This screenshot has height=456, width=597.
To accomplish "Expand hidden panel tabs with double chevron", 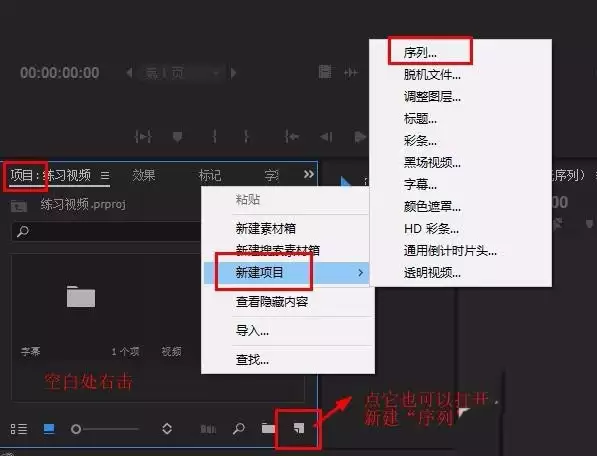I will coord(309,174).
